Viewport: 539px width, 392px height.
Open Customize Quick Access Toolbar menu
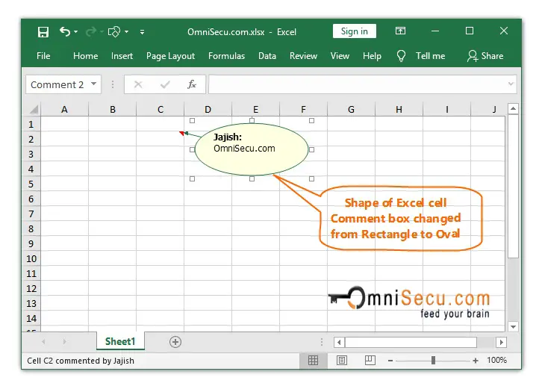pyautogui.click(x=142, y=32)
